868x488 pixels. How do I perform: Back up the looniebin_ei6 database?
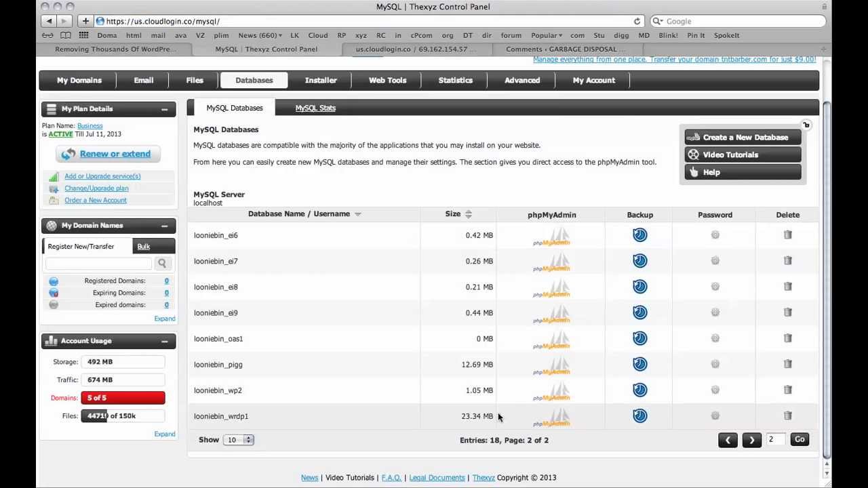click(x=639, y=235)
